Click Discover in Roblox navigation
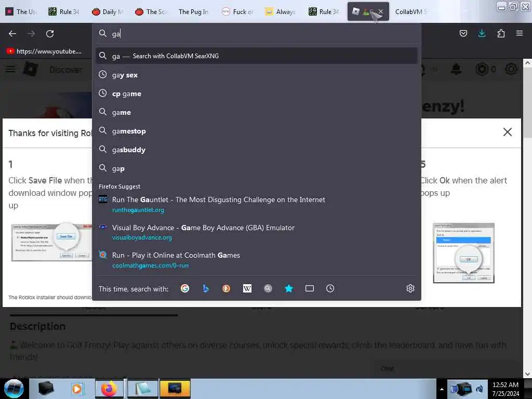 66,70
